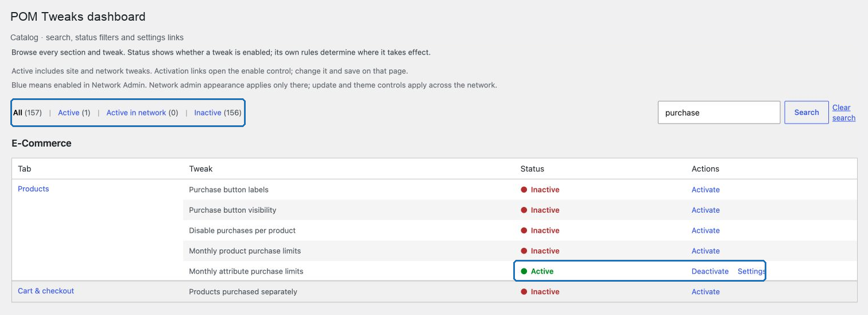The width and height of the screenshot is (868, 315).
Task: Activate Disable purchases per product tweak
Action: 706,231
